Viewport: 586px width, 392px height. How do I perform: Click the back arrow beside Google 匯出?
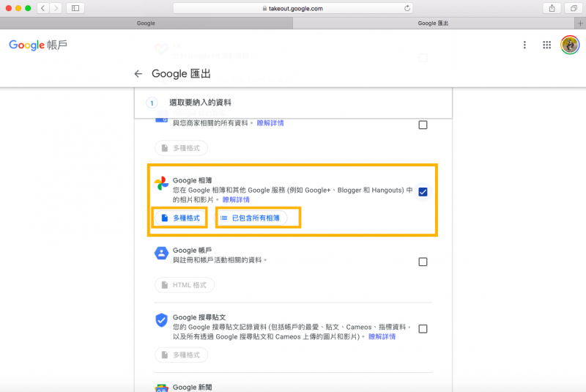138,74
